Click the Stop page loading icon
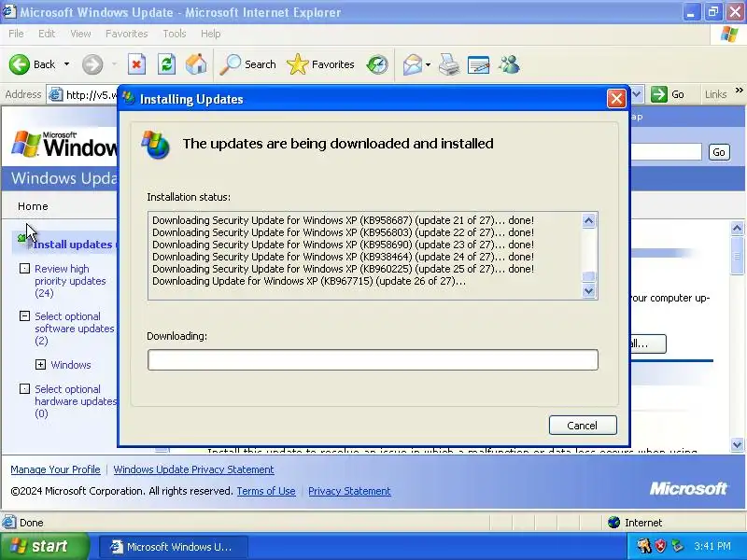The width and height of the screenshot is (747, 560). (x=136, y=64)
